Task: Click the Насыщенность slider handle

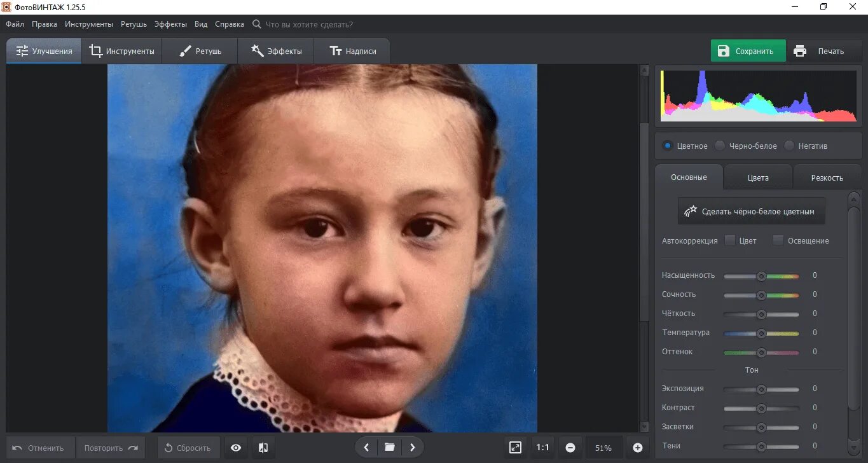Action: 761,276
